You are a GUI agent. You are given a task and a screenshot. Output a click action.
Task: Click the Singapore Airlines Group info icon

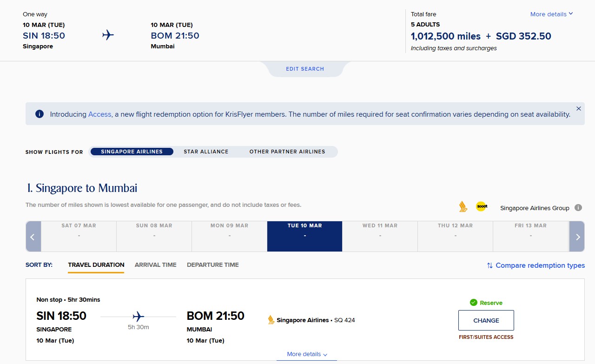tap(578, 208)
